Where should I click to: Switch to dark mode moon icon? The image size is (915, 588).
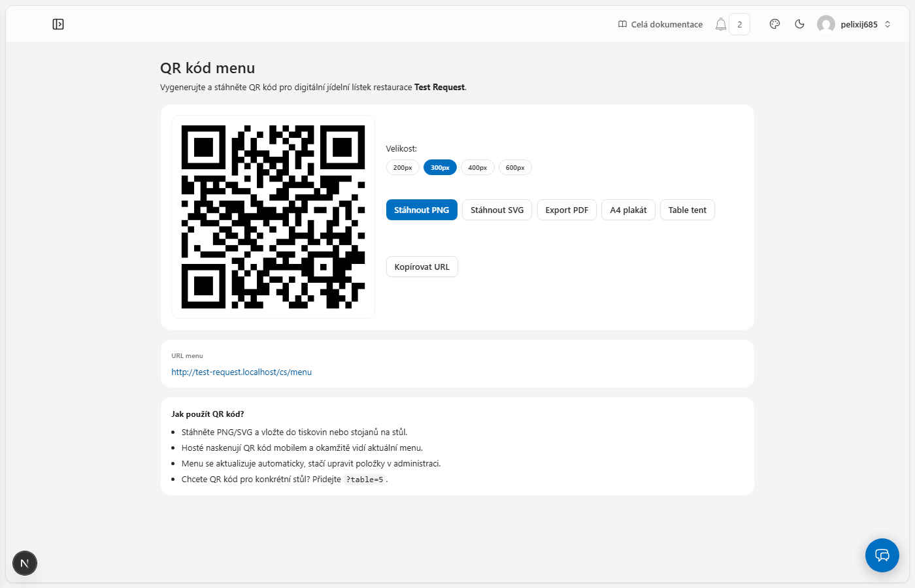[x=799, y=24]
